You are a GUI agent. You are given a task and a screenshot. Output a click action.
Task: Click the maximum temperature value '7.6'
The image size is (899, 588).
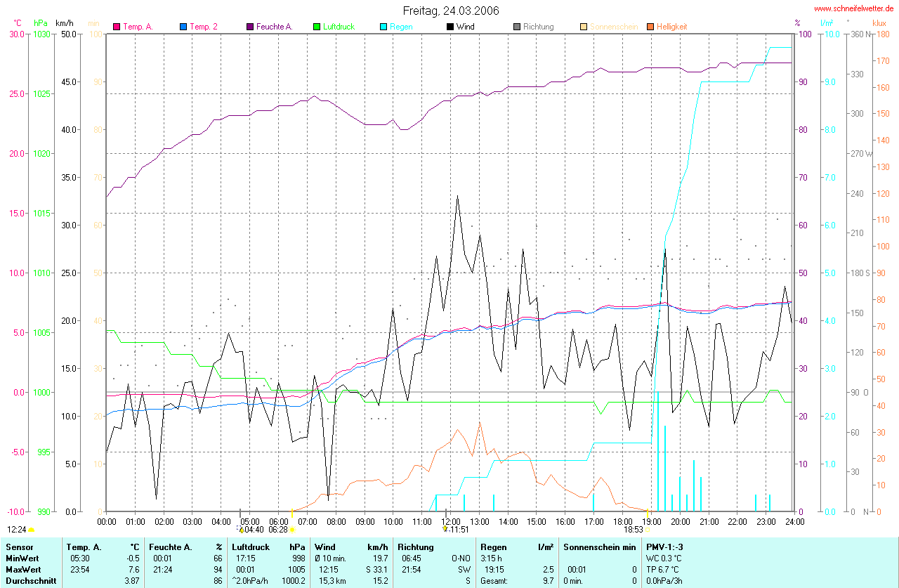[135, 570]
